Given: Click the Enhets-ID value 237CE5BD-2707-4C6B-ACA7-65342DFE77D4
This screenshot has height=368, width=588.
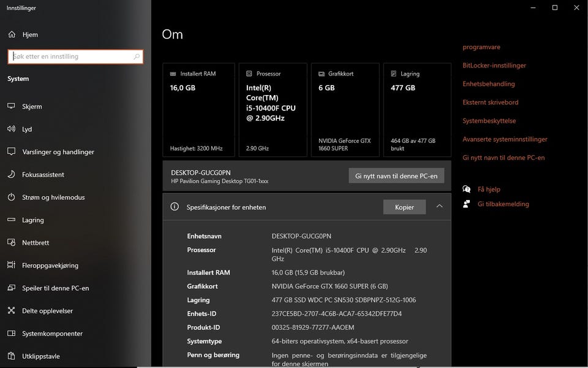Looking at the screenshot, I should 336,313.
